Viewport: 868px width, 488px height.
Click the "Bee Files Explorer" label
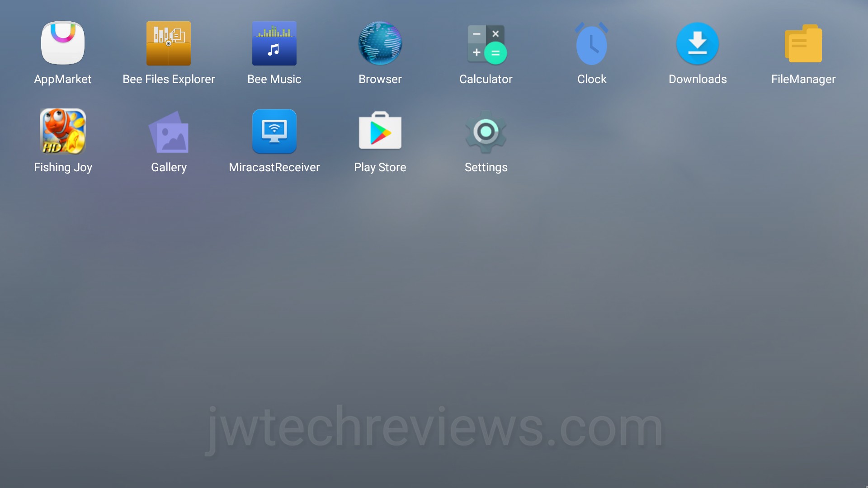coord(169,79)
